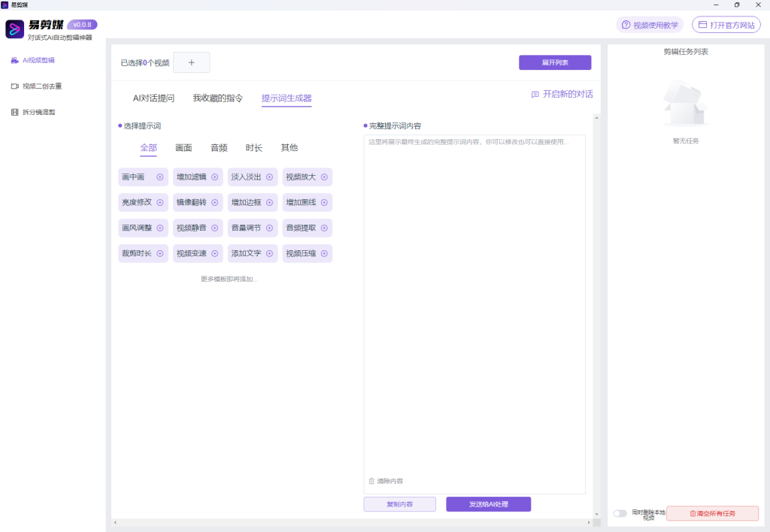Click the plus icon on 增加黑线 chip

pyautogui.click(x=324, y=203)
